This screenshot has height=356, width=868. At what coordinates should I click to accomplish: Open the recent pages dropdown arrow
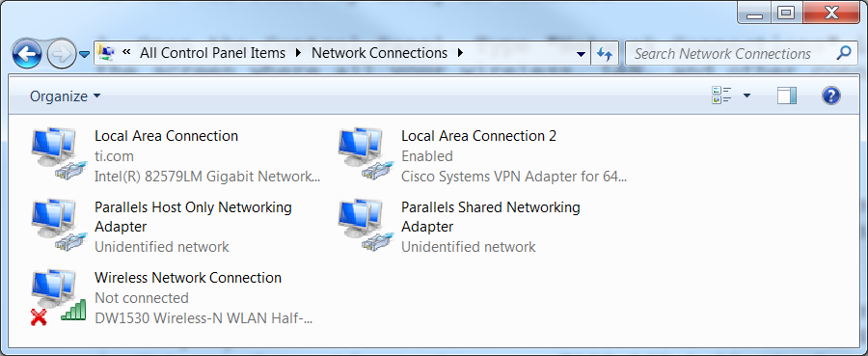(84, 54)
